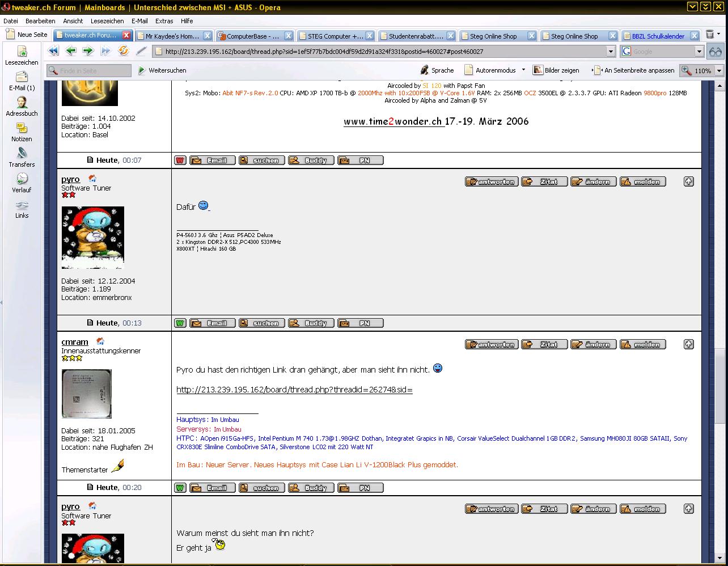Click the green back arrow
Image resolution: width=728 pixels, height=566 pixels.
[71, 51]
